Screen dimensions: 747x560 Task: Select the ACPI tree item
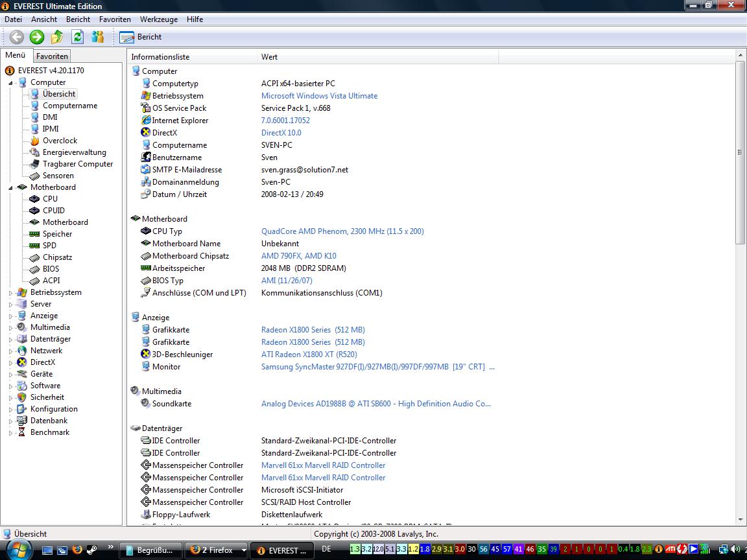coord(51,281)
